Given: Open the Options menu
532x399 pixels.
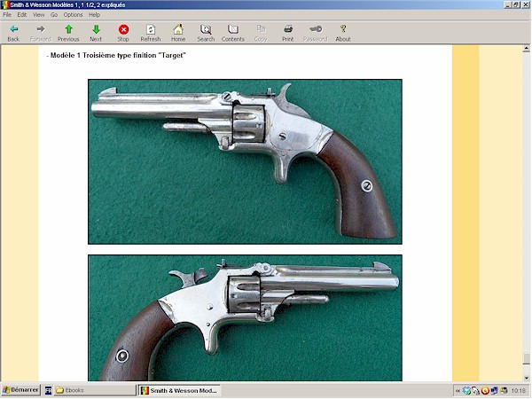Looking at the screenshot, I should [x=73, y=14].
